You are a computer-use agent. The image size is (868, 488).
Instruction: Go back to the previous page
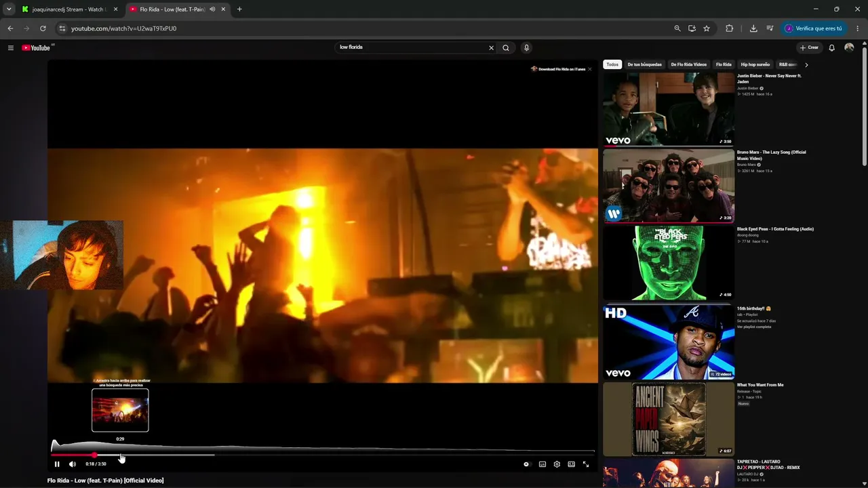click(x=10, y=28)
